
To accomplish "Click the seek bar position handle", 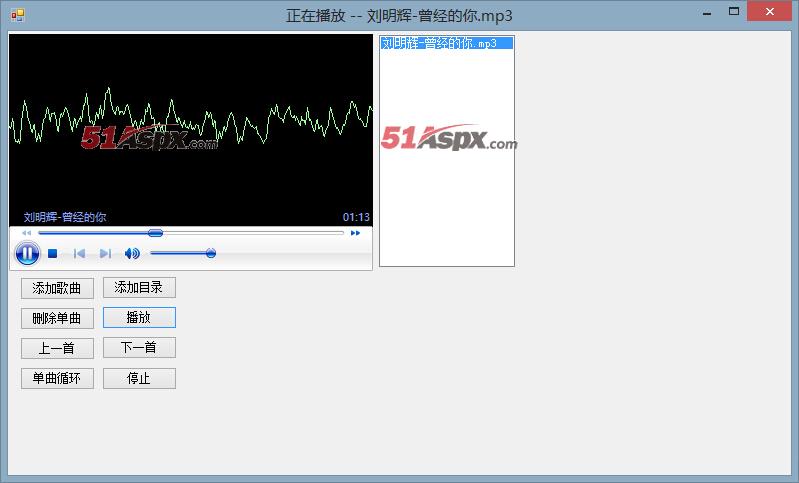I will 155,233.
